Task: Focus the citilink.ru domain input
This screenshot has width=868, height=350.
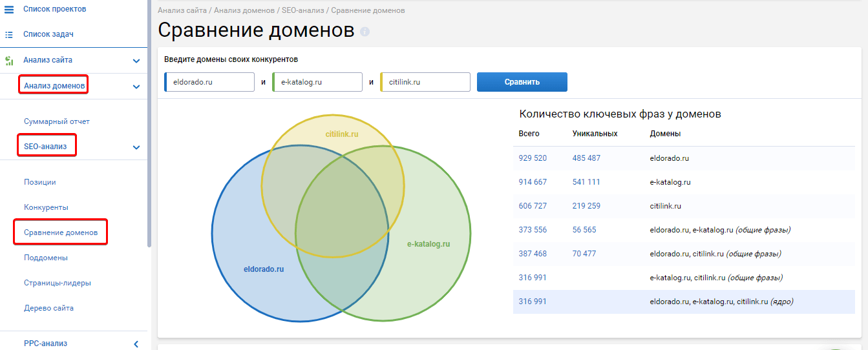Action: tap(425, 82)
